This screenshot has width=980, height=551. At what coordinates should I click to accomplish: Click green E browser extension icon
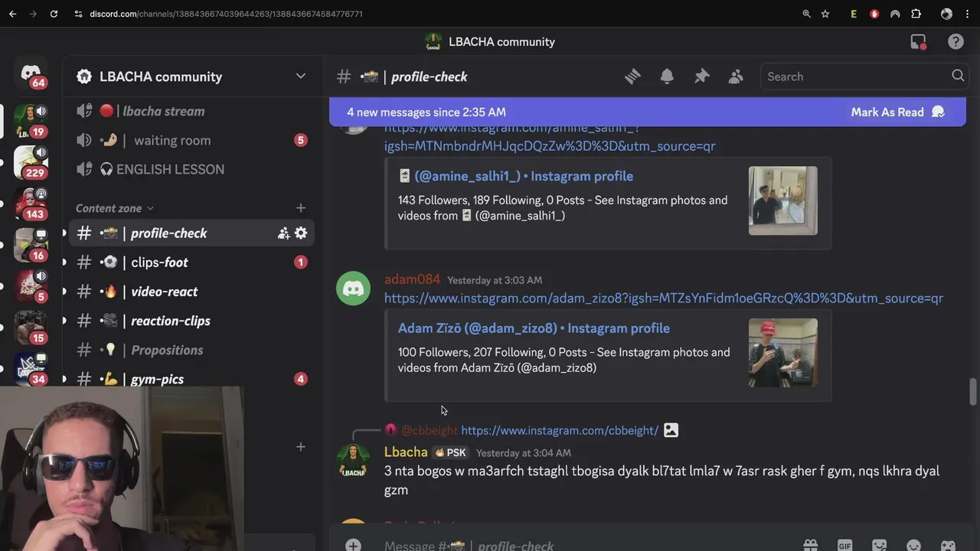854,14
